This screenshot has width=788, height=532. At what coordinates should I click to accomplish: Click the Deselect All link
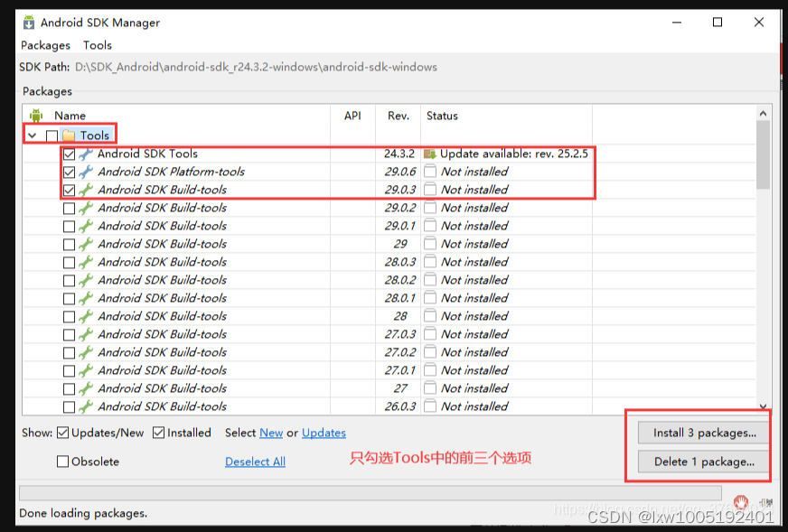point(256,462)
